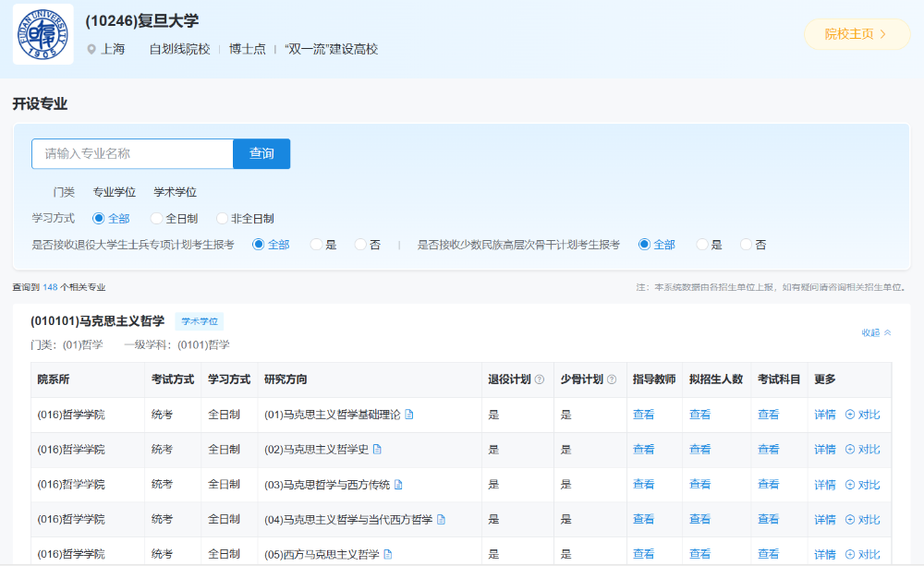Collapse the 马克思主义哲学 section with 收起
This screenshot has height=566, width=924.
pyautogui.click(x=876, y=332)
